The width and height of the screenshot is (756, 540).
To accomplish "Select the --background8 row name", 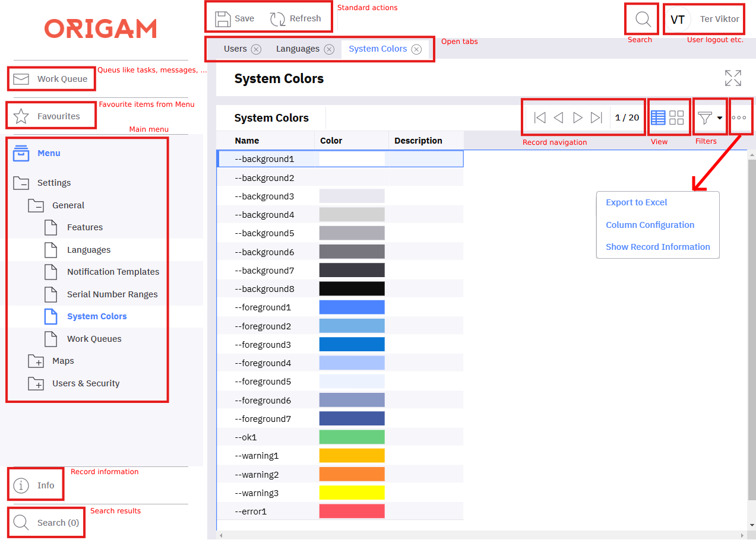I will 265,289.
